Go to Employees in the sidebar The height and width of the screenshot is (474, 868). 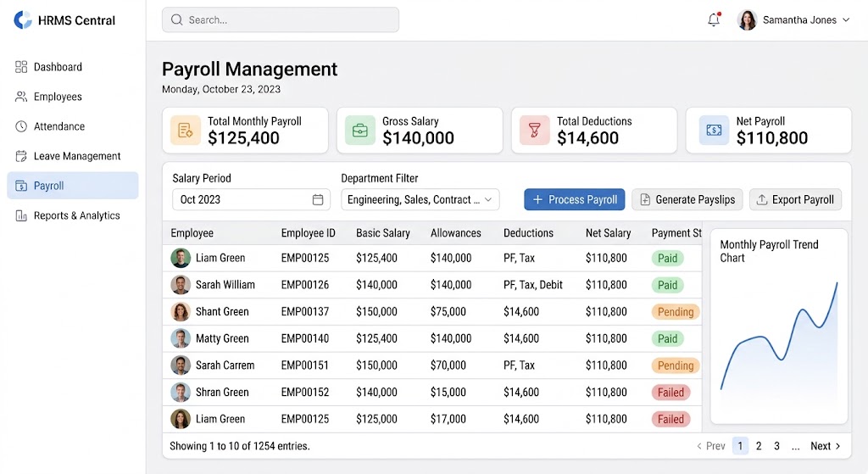tap(73, 97)
